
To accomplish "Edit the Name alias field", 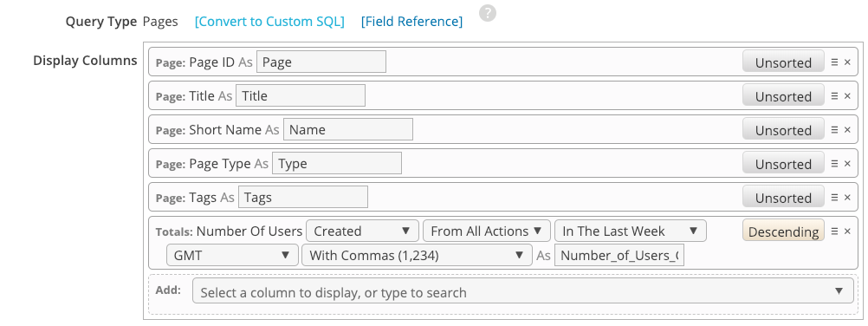I will click(348, 130).
